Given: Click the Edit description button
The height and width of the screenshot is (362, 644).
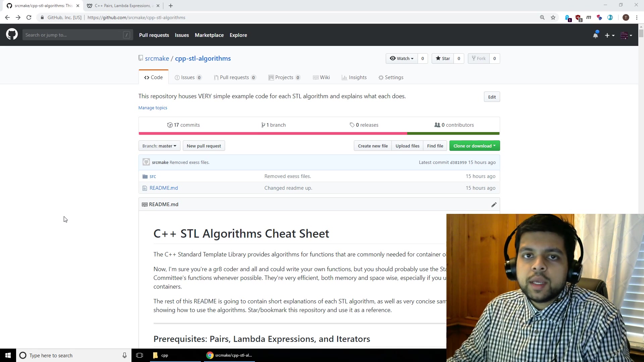Looking at the screenshot, I should pyautogui.click(x=492, y=97).
